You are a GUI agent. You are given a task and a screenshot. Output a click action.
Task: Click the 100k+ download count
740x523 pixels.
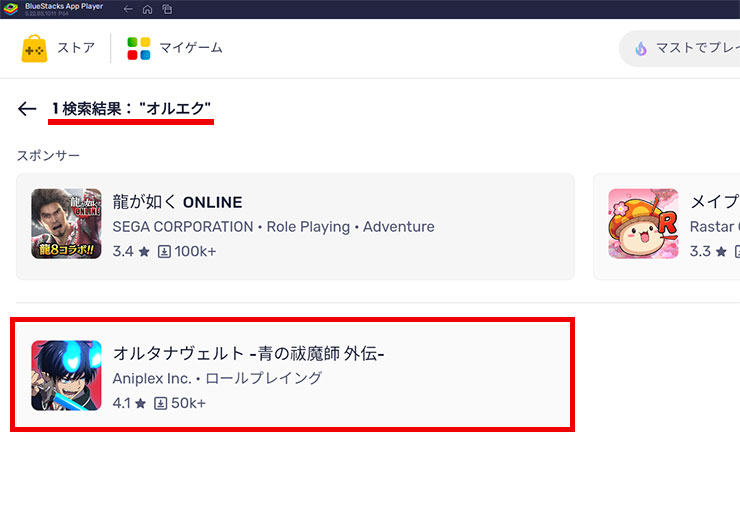click(195, 251)
